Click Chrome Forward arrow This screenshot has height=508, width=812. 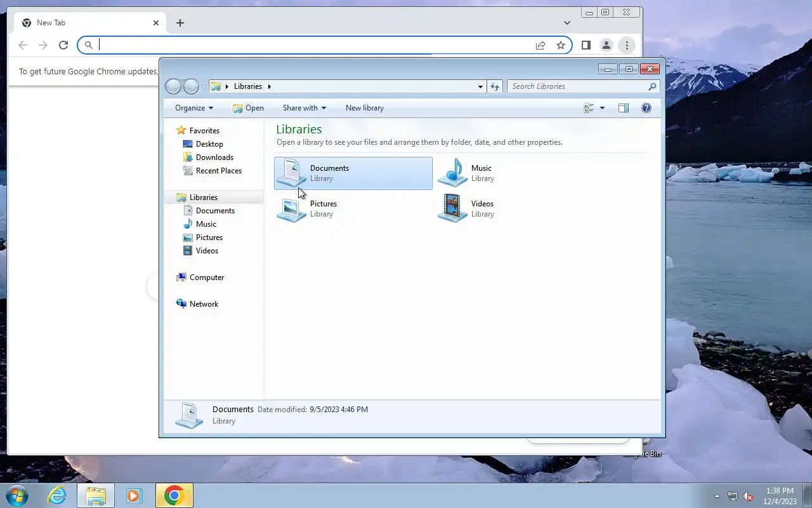[x=43, y=45]
